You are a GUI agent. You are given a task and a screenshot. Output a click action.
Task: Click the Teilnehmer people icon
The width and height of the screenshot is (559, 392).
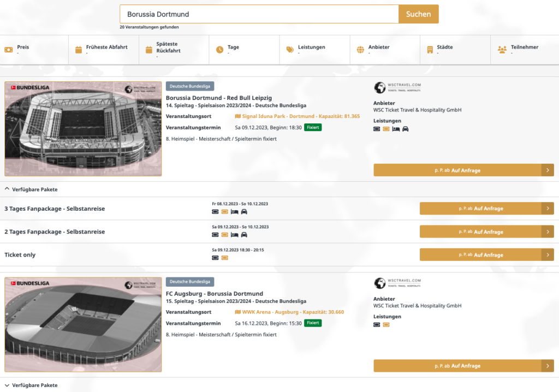(502, 50)
